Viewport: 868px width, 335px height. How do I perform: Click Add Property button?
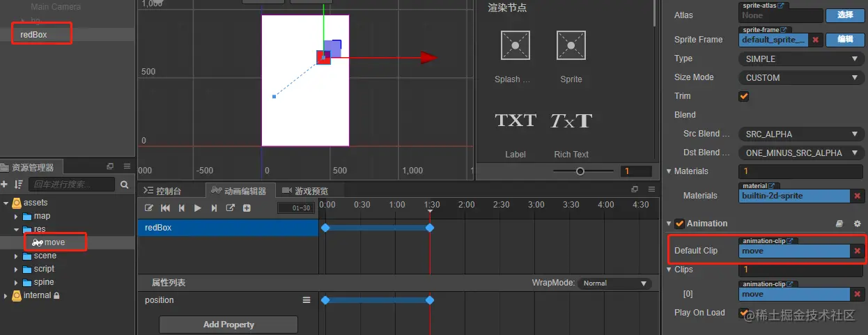228,325
